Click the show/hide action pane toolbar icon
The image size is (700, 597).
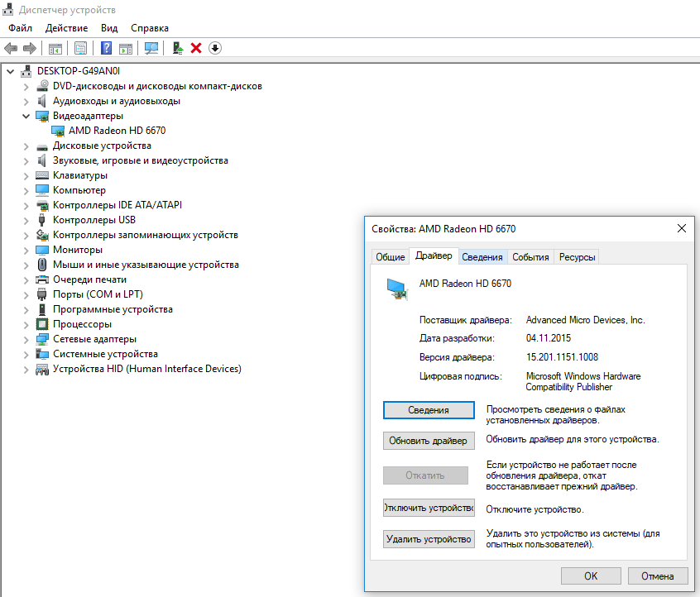(126, 48)
